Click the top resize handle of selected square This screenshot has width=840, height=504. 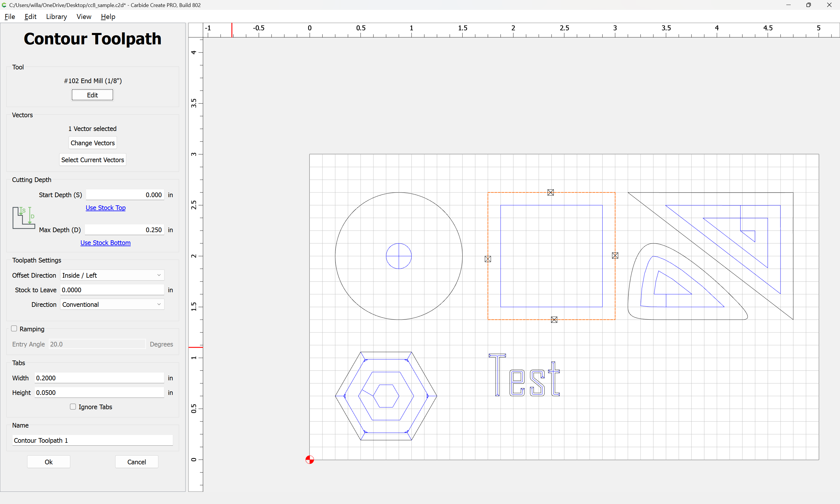click(550, 192)
